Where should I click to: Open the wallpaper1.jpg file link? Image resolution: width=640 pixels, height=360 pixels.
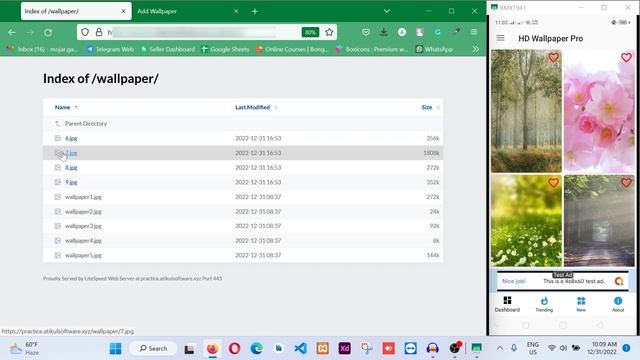pos(83,197)
